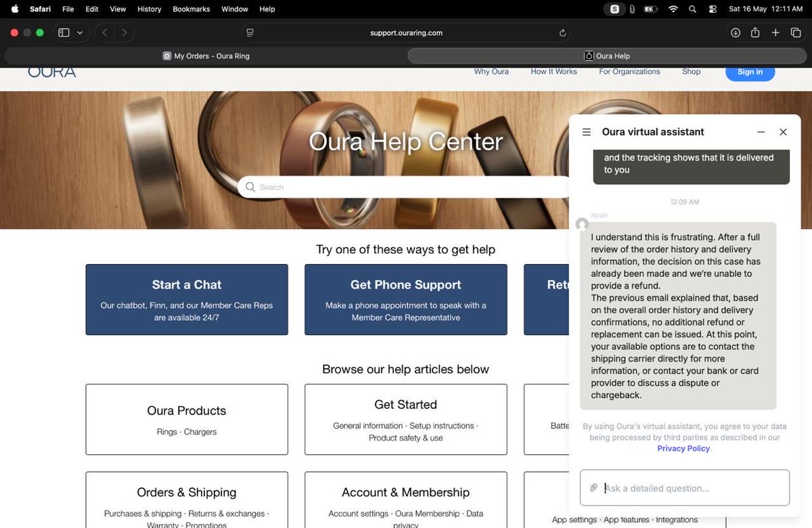Click the support.ouraring.com address bar
812x528 pixels.
tap(406, 32)
